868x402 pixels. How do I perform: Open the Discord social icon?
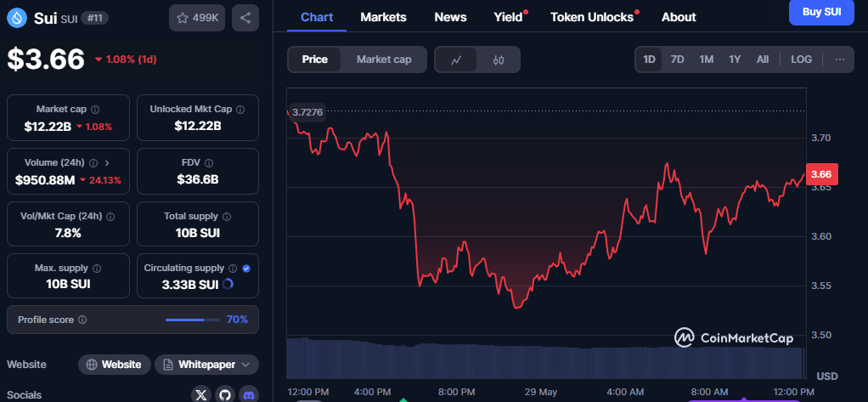249,394
